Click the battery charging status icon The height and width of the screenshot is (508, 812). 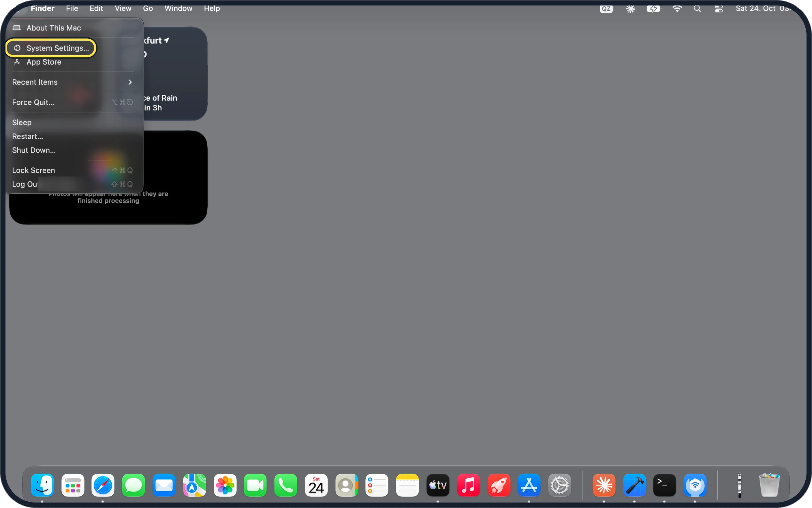pos(653,9)
